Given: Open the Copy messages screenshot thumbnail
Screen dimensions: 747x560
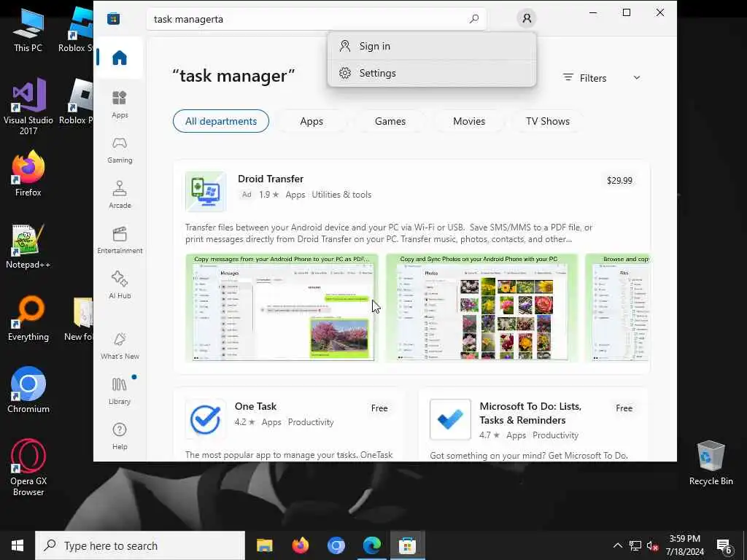Looking at the screenshot, I should tap(282, 308).
